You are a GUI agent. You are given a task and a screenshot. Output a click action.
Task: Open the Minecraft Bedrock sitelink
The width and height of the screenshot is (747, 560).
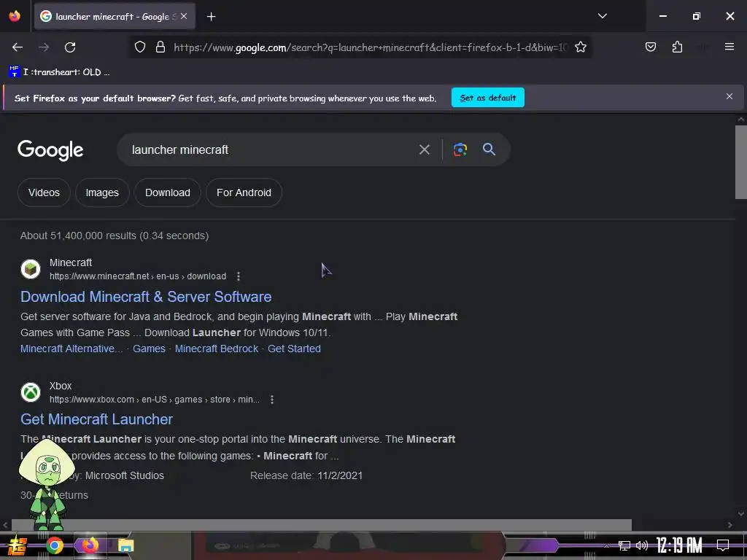pyautogui.click(x=216, y=349)
